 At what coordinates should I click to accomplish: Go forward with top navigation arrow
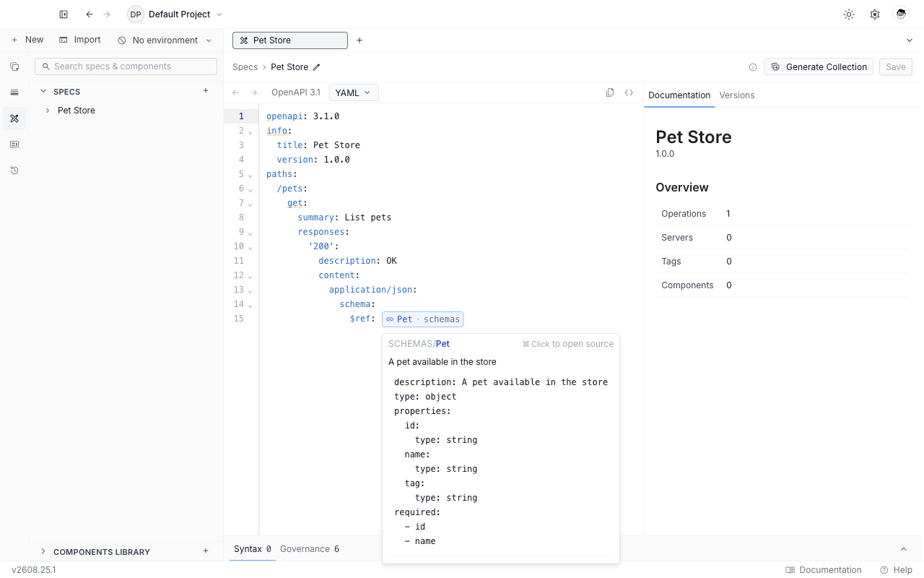pos(108,14)
